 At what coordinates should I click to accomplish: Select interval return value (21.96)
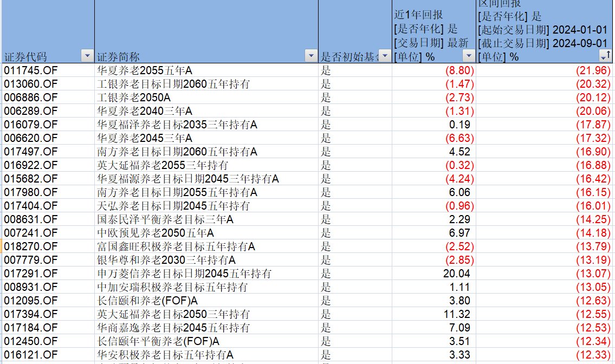(593, 70)
